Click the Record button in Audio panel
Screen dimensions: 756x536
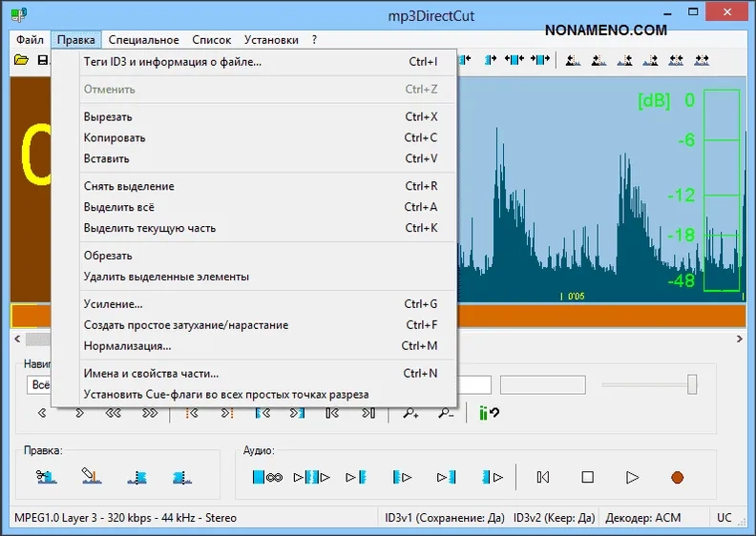677,477
